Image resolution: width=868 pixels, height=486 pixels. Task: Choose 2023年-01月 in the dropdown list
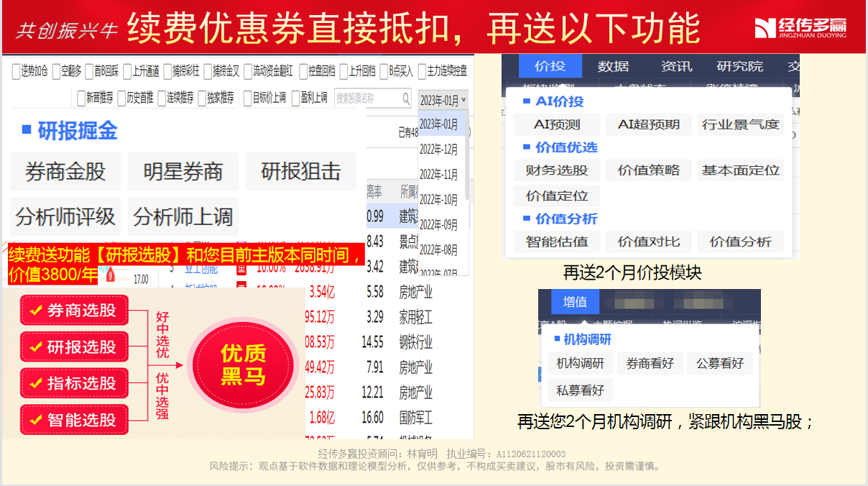pos(440,124)
